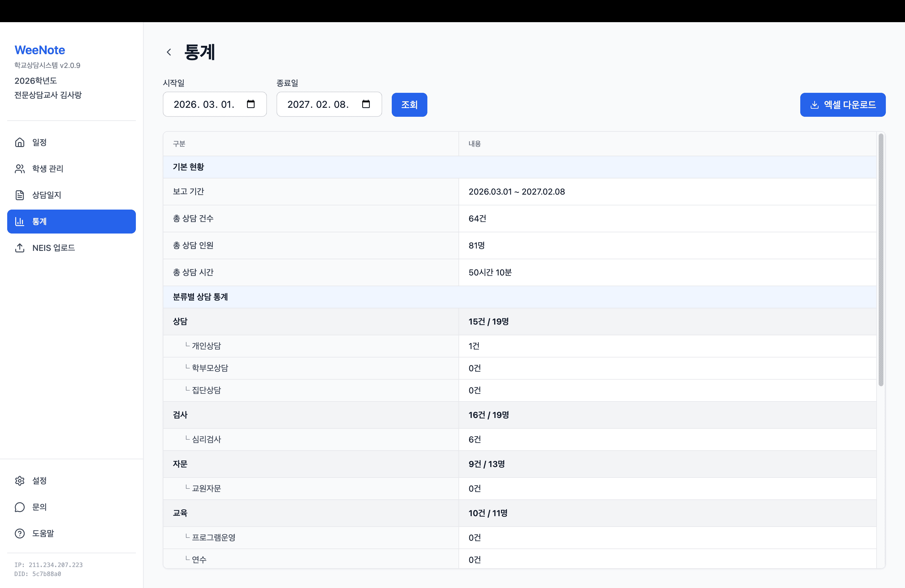Open the 상담일지 menu item
Screen dimensions: 905x588
[x=47, y=195]
